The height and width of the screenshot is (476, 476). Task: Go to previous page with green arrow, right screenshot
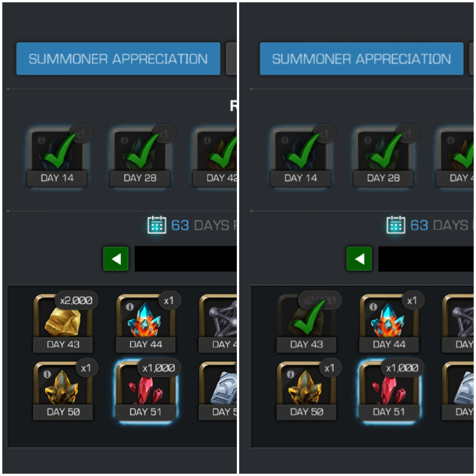click(359, 259)
